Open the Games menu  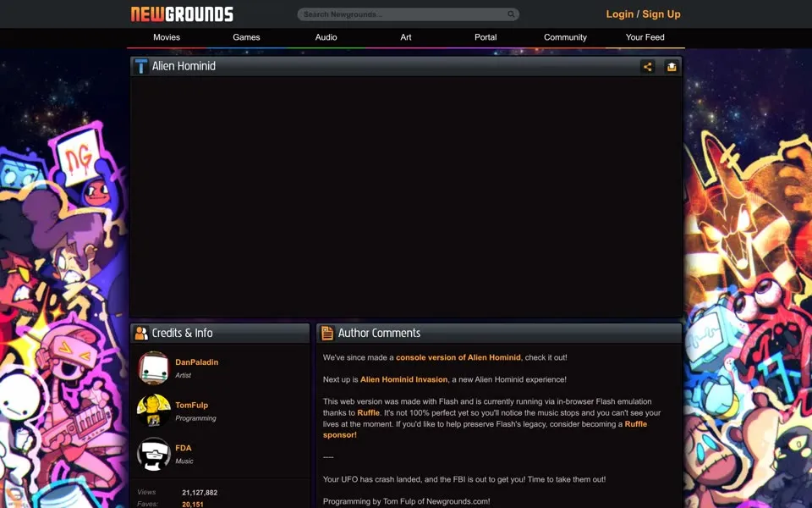[x=246, y=37]
